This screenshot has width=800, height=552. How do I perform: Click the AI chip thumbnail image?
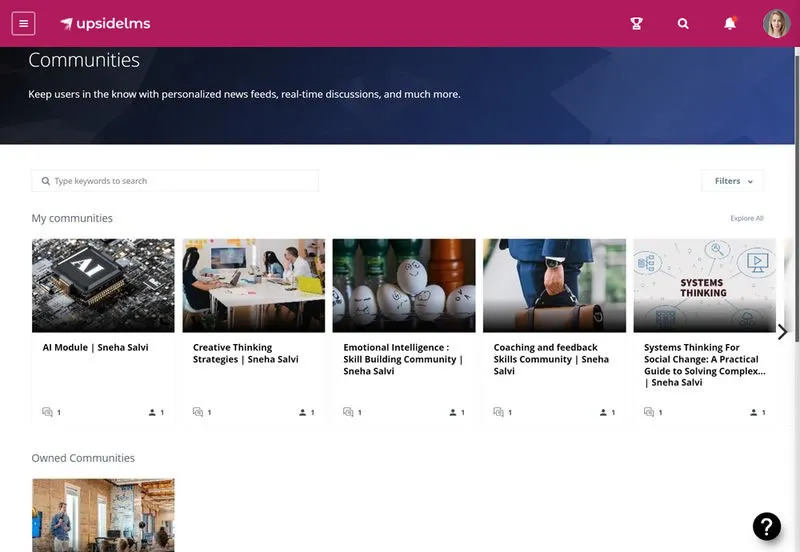click(103, 286)
